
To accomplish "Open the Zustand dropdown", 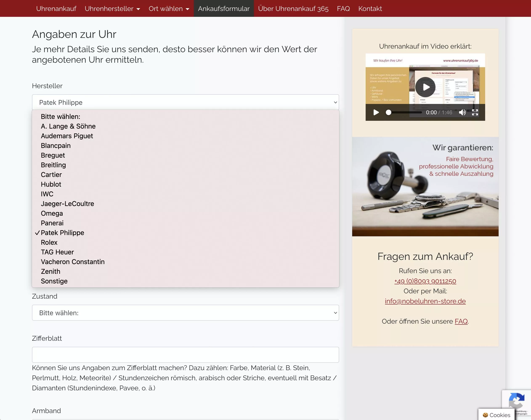I will (185, 313).
